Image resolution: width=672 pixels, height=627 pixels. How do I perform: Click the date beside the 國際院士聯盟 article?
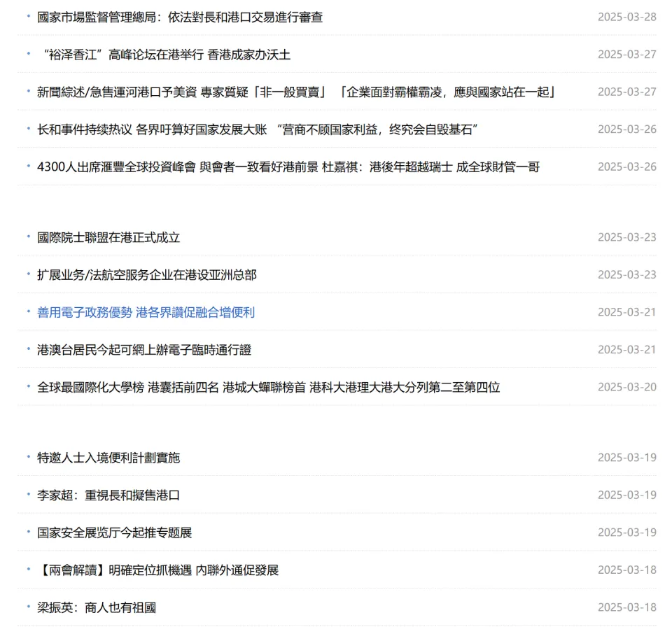click(626, 237)
